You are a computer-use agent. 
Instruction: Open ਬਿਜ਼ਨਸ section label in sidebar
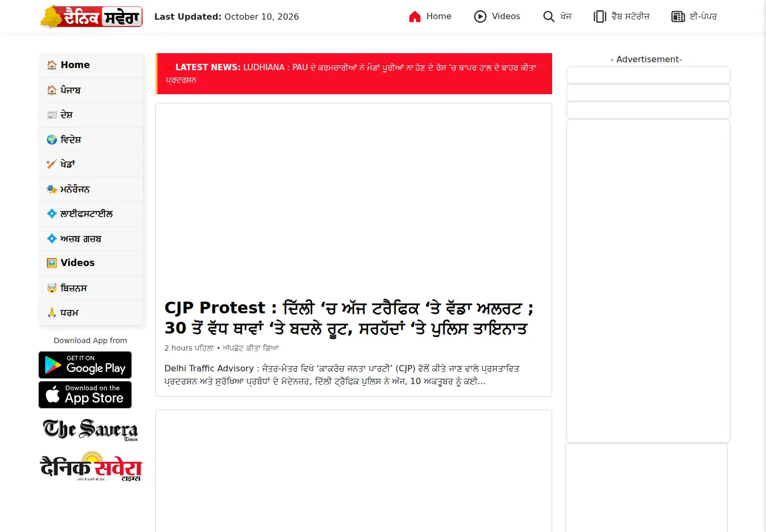click(73, 288)
